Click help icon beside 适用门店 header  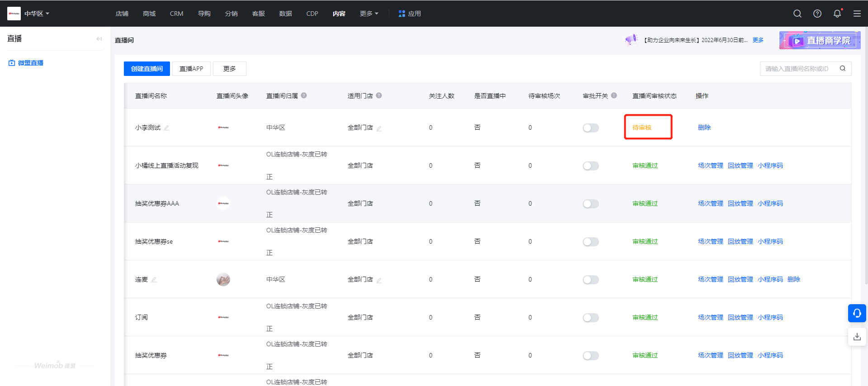point(379,95)
